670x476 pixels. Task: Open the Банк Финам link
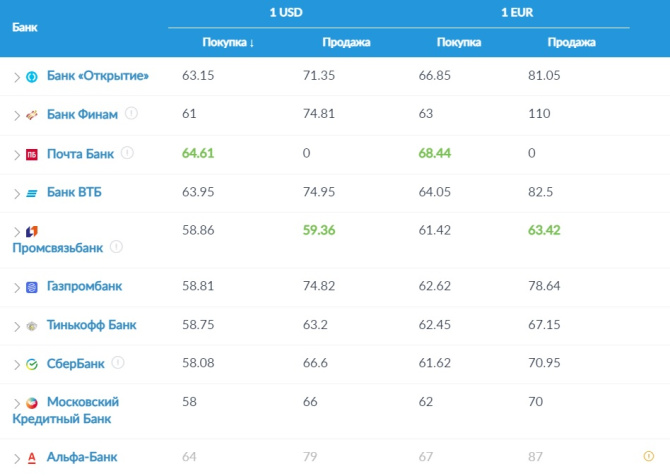tap(82, 115)
